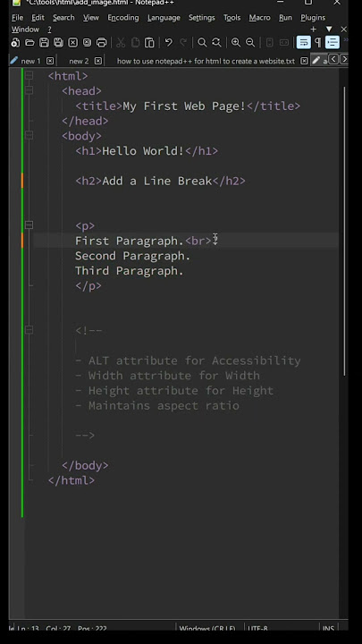Toggle the indent guide button
Screen dimensions: 362x644
point(332,42)
